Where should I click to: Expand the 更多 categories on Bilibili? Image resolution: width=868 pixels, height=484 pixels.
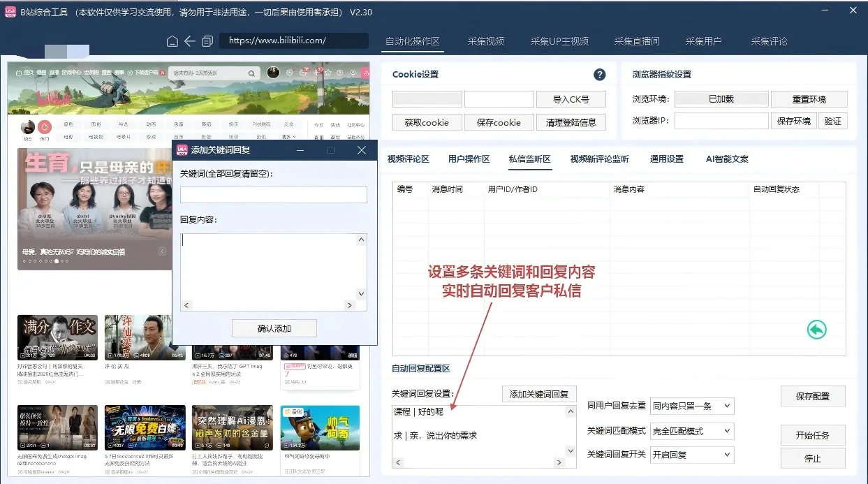pyautogui.click(x=289, y=137)
